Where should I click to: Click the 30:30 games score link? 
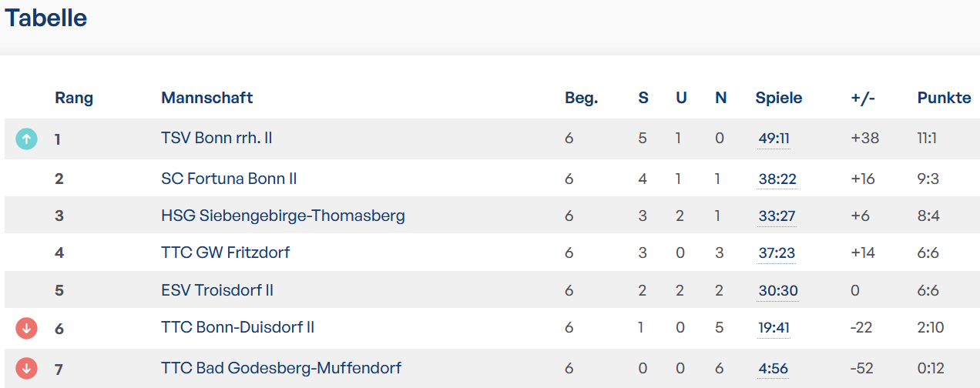click(x=778, y=291)
